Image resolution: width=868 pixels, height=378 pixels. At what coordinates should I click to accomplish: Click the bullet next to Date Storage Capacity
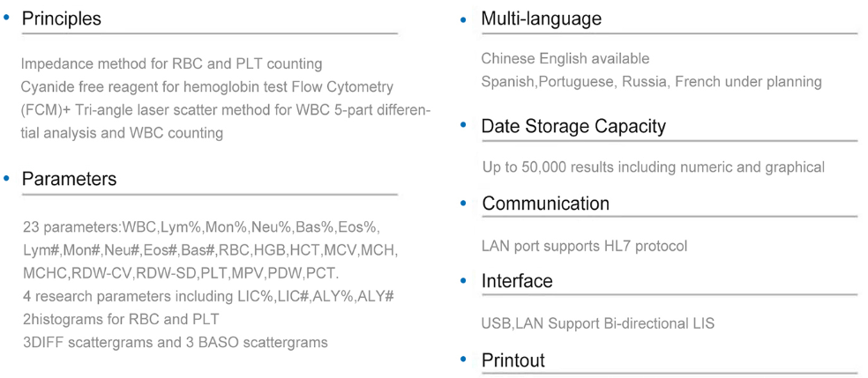coord(464,125)
